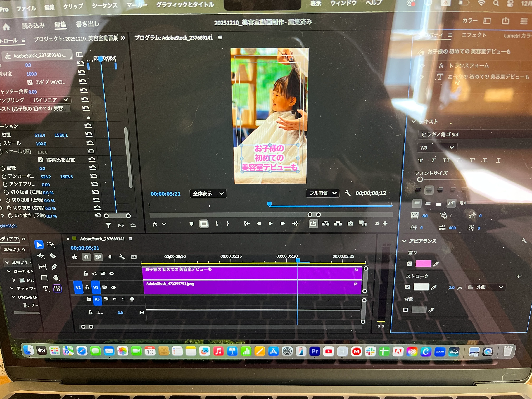Toggle the stroke (ストローク) checkbox
This screenshot has height=399, width=532.
[407, 287]
